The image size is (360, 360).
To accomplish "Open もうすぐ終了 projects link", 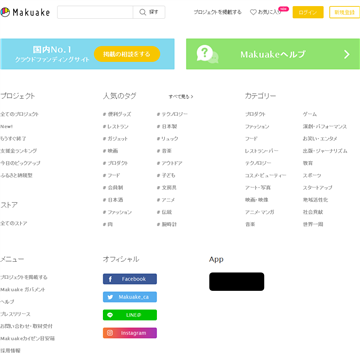I will (x=13, y=139).
